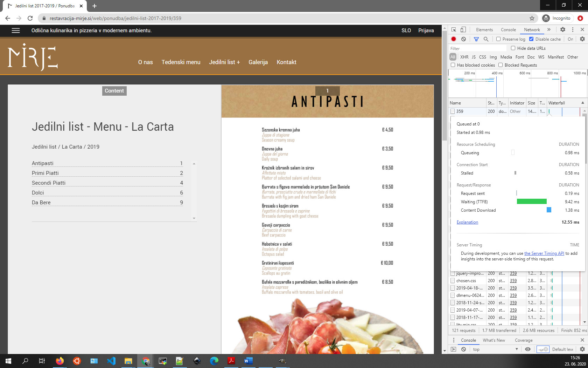Select the inspect element picker tool
The image size is (588, 368).
click(454, 30)
